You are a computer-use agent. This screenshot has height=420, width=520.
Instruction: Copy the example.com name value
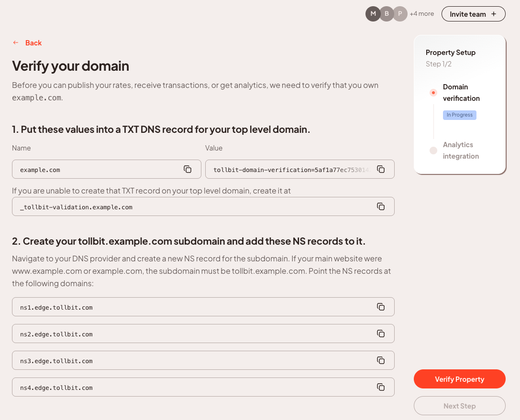point(188,169)
